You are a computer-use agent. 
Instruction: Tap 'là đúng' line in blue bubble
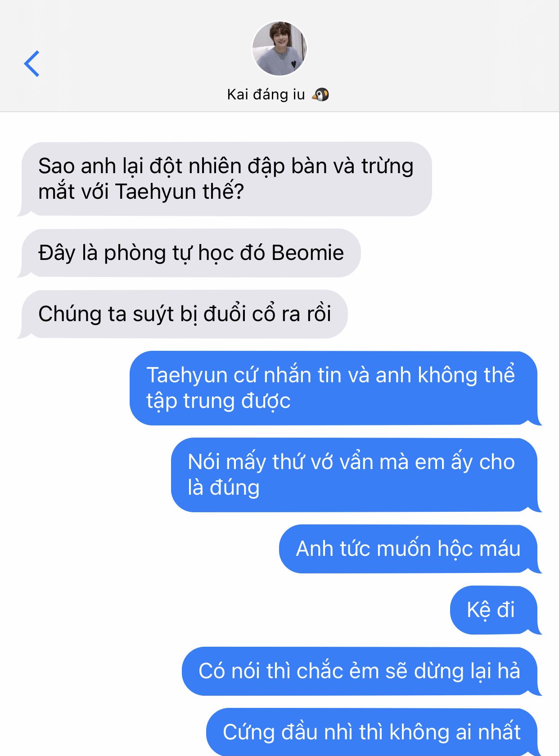click(x=224, y=488)
